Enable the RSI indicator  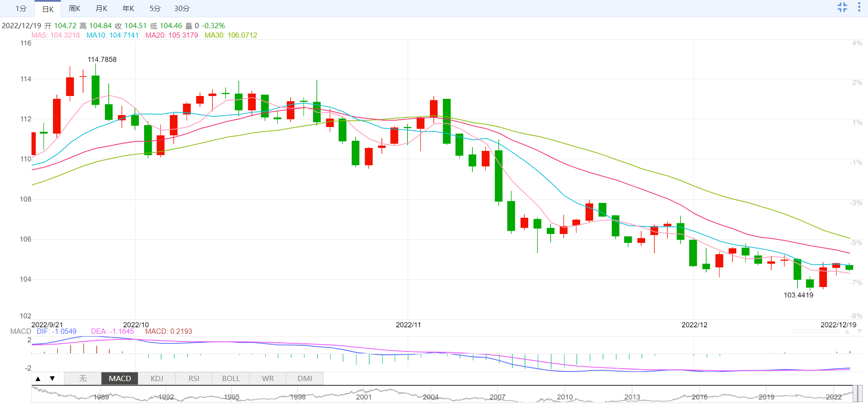click(194, 379)
